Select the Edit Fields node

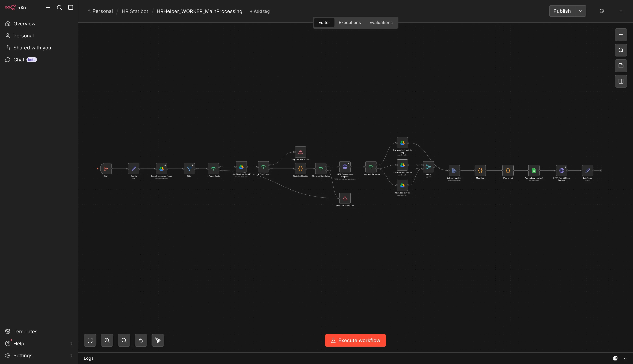click(x=588, y=171)
